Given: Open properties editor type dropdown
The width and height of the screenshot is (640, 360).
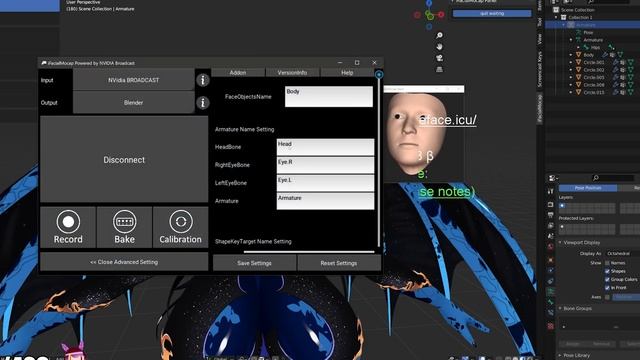Looking at the screenshot, I should coord(553,178).
